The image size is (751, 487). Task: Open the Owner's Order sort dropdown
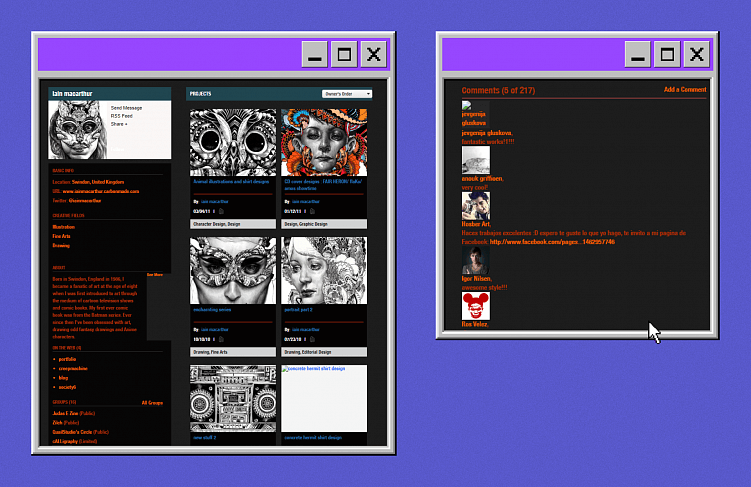pos(347,94)
